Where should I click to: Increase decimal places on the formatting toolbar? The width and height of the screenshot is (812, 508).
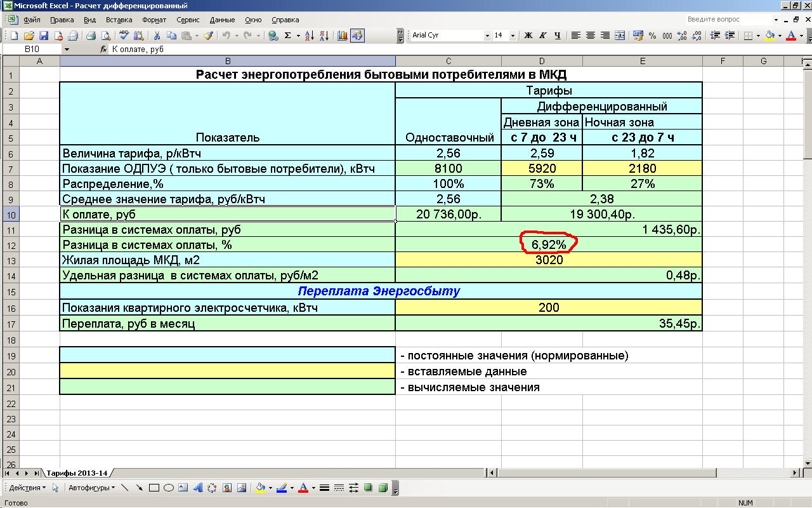(x=682, y=36)
